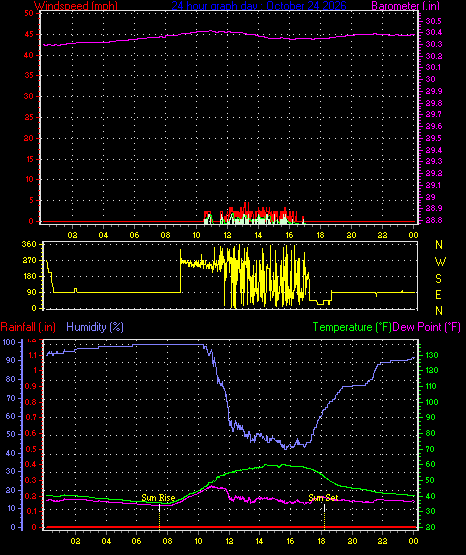Click the upper "N" compass letter beside 360

(439, 245)
